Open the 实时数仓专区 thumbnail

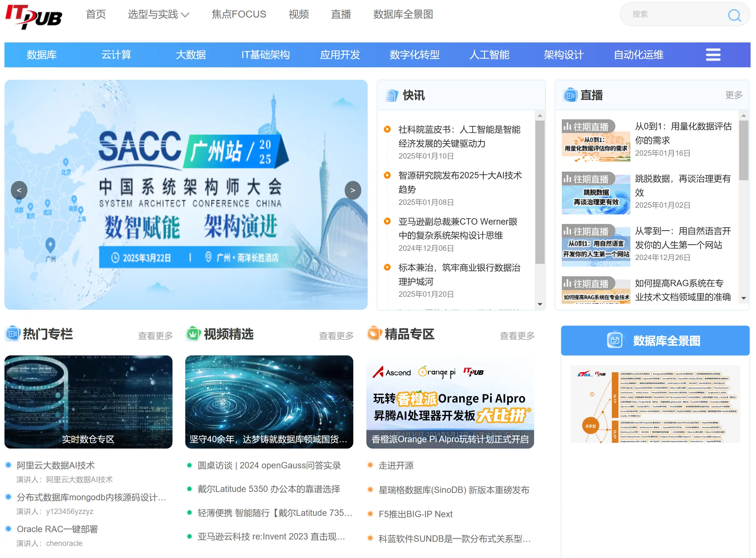[x=88, y=402]
